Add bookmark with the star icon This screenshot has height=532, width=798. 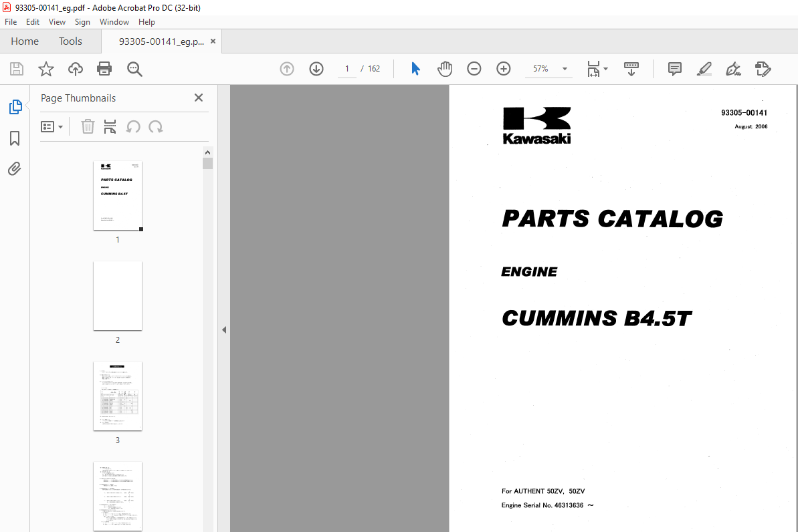45,69
